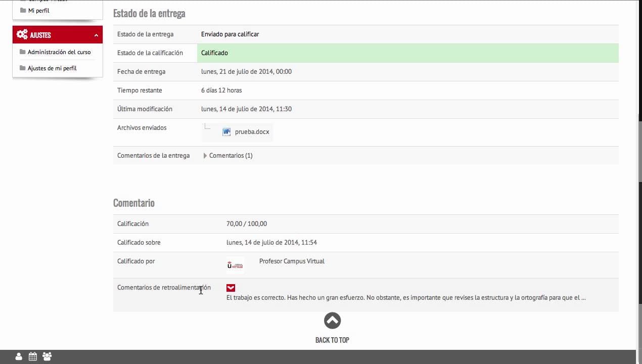The image size is (642, 364).
Task: Click the 'Archivos enviados' label
Action: [142, 128]
